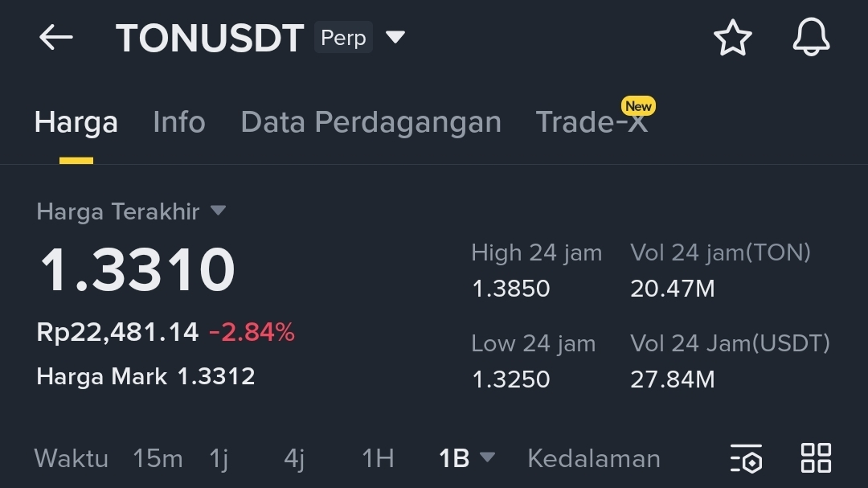Screen dimensions: 868x488
Task: Open the Trade-X tab
Action: pos(592,122)
